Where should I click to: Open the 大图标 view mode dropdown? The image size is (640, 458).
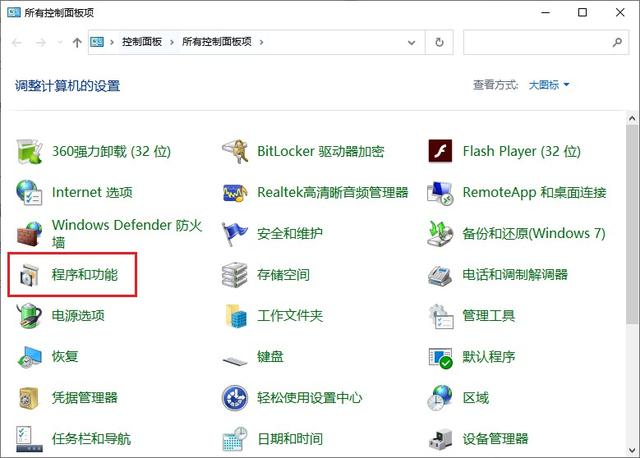click(x=549, y=85)
